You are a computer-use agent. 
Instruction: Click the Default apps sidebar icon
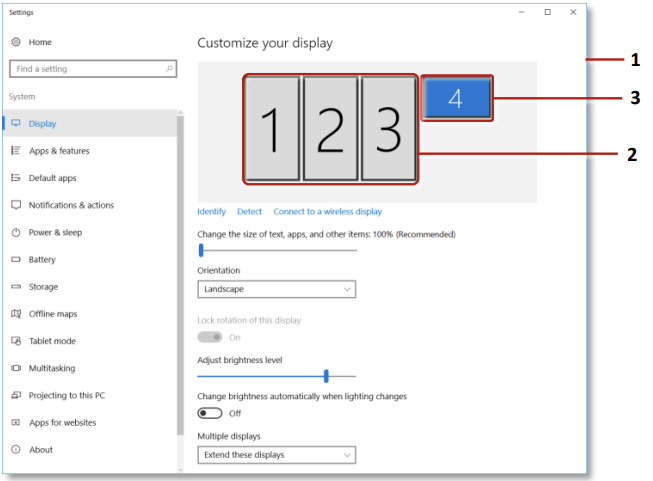click(x=16, y=178)
